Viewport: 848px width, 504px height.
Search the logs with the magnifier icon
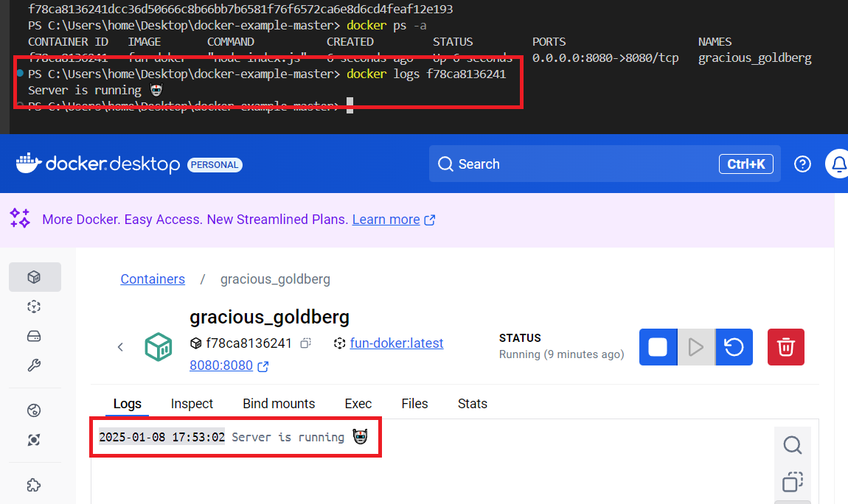792,445
